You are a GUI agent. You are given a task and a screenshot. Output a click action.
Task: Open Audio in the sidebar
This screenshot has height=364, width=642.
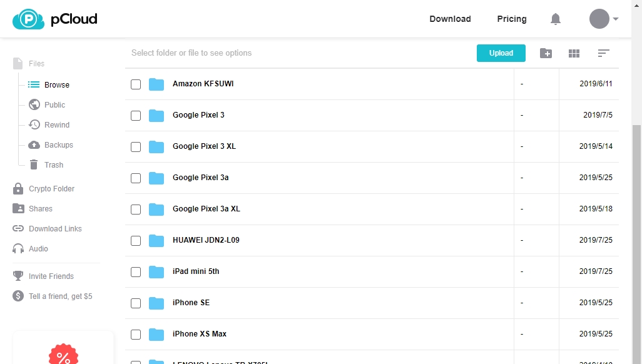pos(38,249)
